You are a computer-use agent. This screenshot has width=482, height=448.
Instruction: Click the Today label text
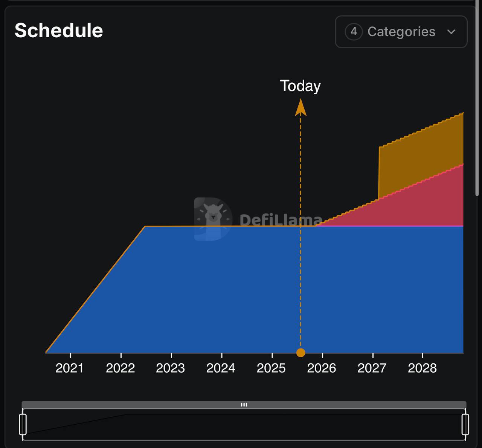coord(300,86)
